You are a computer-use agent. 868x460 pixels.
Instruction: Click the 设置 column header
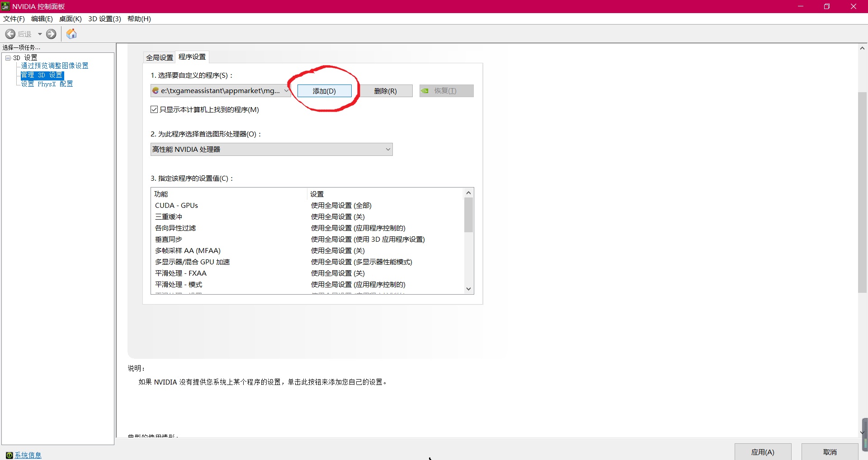tap(386, 194)
